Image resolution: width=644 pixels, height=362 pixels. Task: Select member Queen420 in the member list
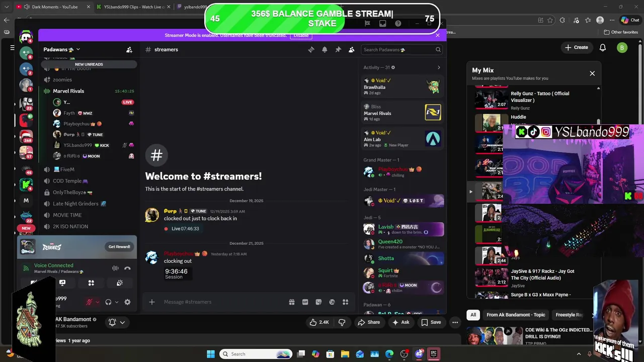click(x=403, y=244)
